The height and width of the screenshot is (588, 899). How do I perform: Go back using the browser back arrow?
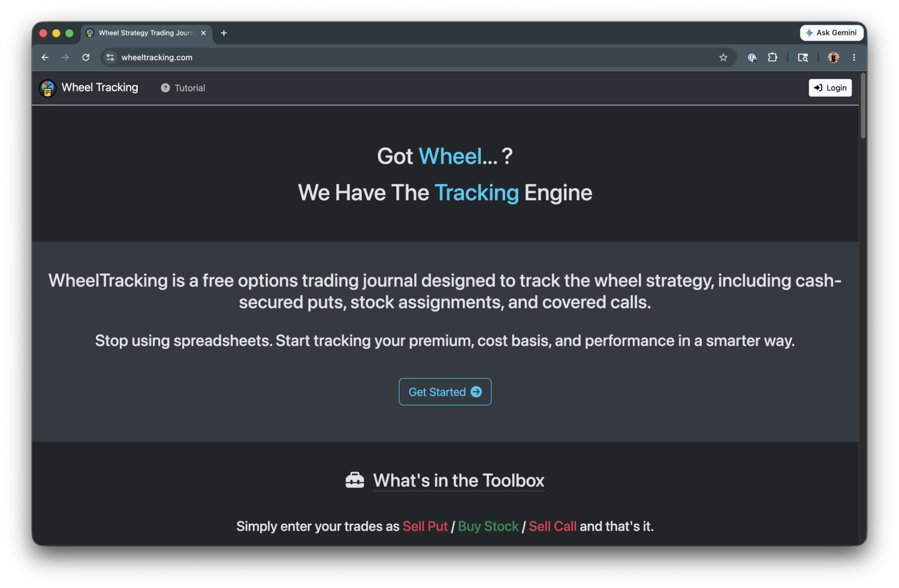(x=45, y=58)
